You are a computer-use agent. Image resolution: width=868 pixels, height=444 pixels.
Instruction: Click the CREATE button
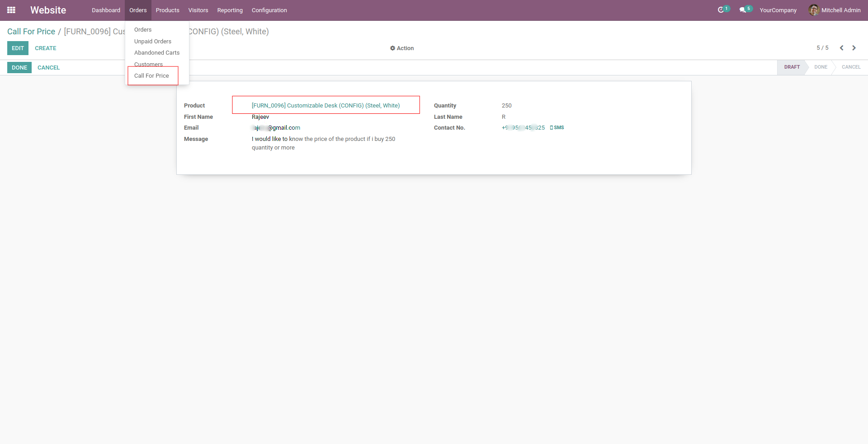tap(46, 48)
